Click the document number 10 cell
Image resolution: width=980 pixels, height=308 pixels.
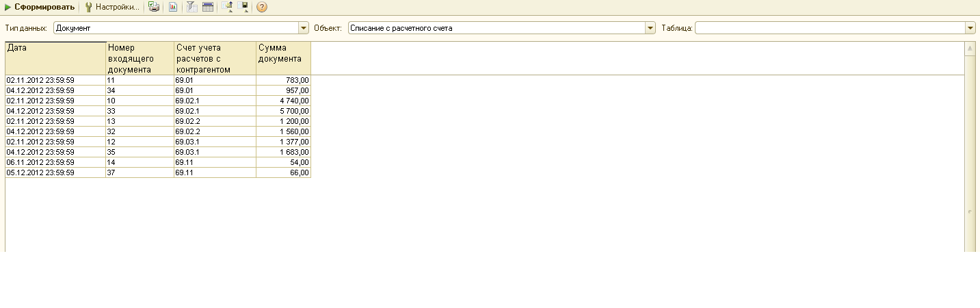pos(140,101)
